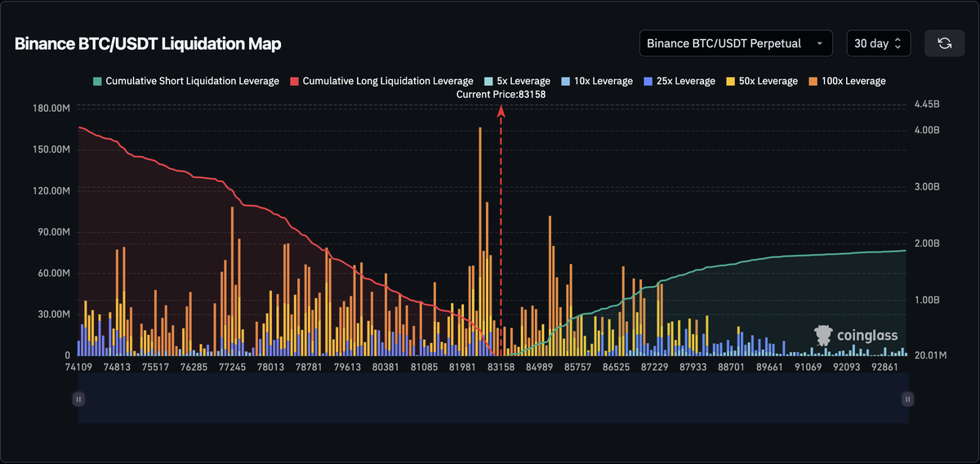Click the right axis value 4.45B
The height and width of the screenshot is (464, 980).
(928, 105)
